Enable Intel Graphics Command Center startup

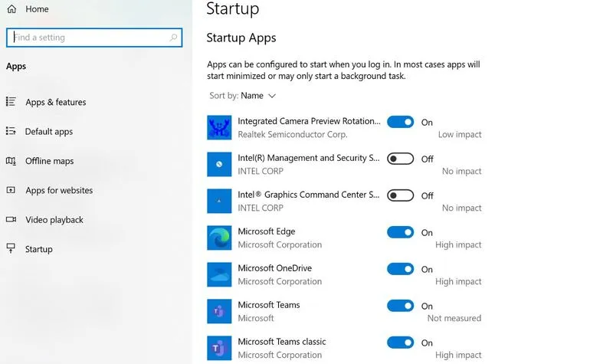coord(400,195)
